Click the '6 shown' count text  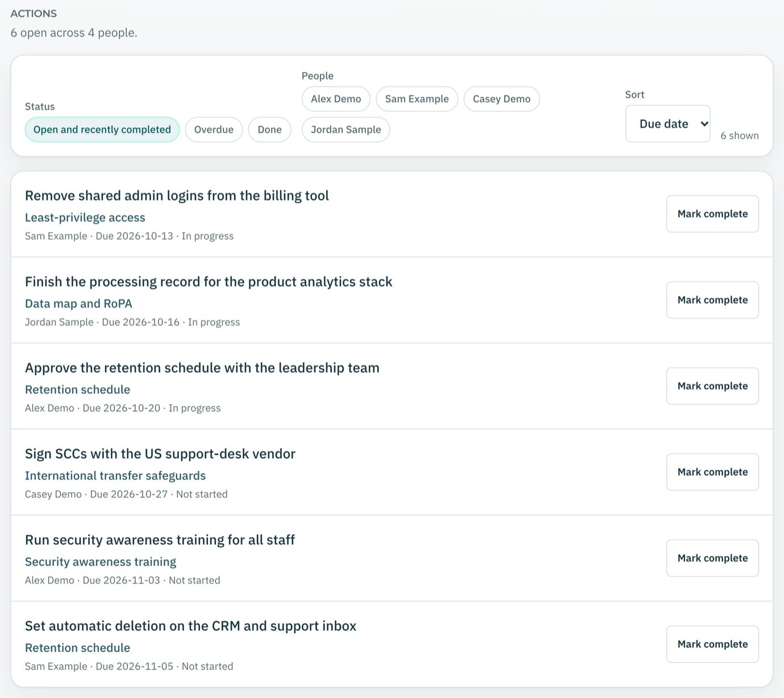click(740, 135)
